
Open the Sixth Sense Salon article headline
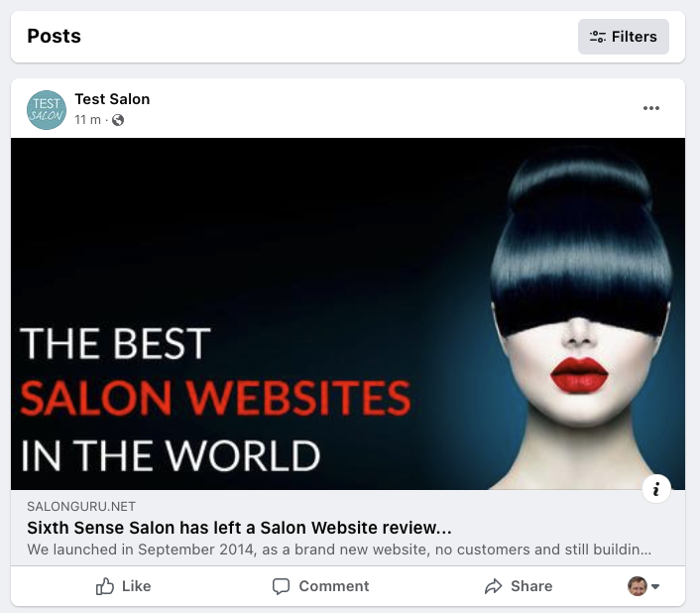coord(239,528)
